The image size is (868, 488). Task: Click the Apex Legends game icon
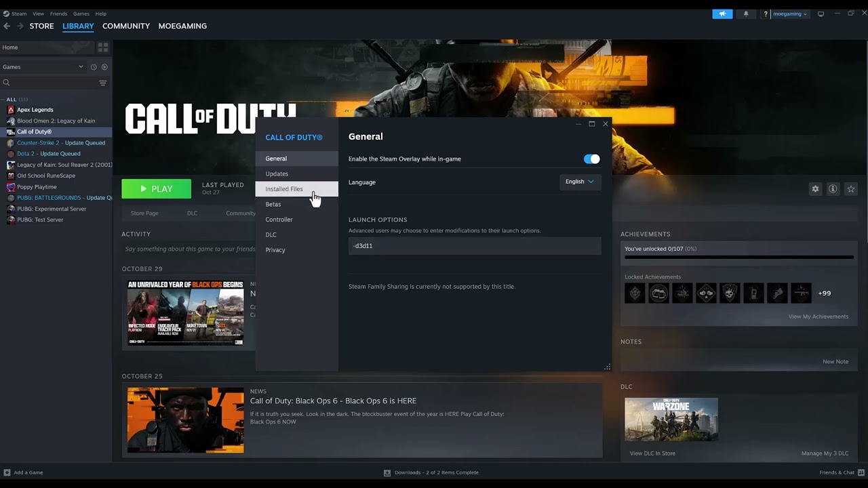point(11,110)
